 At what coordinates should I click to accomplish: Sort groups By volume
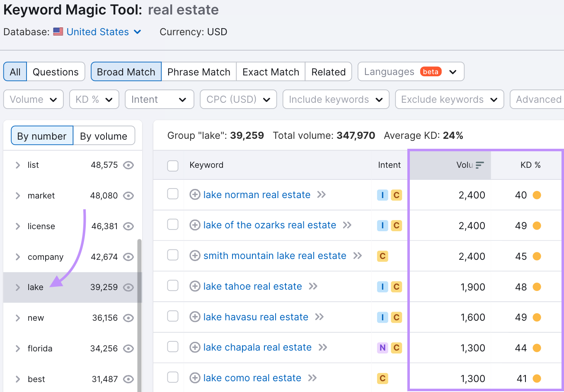(104, 136)
